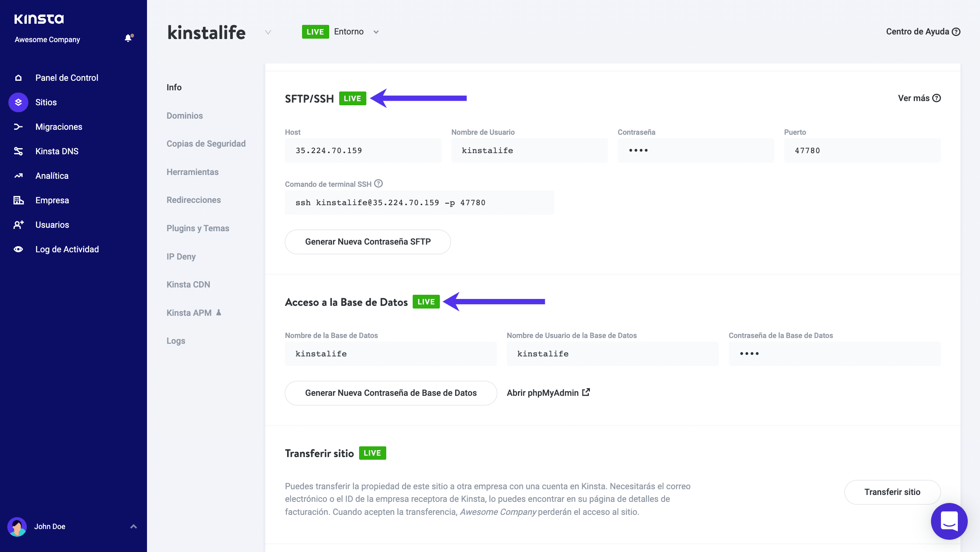
Task: Open the Ver más link
Action: (919, 98)
